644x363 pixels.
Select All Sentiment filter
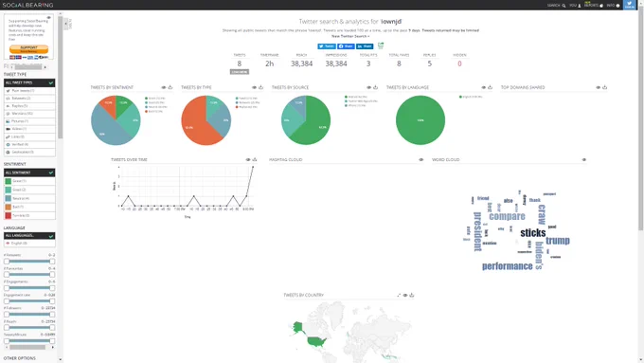click(x=29, y=172)
